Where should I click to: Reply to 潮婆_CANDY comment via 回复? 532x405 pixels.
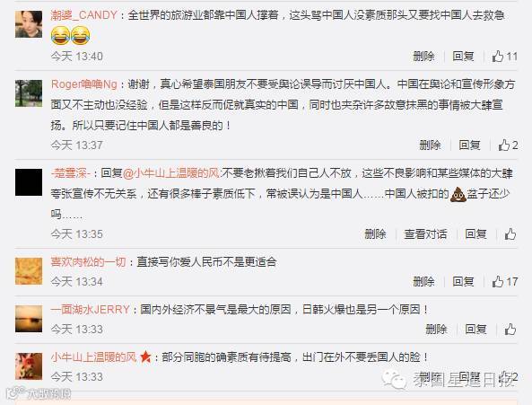463,56
